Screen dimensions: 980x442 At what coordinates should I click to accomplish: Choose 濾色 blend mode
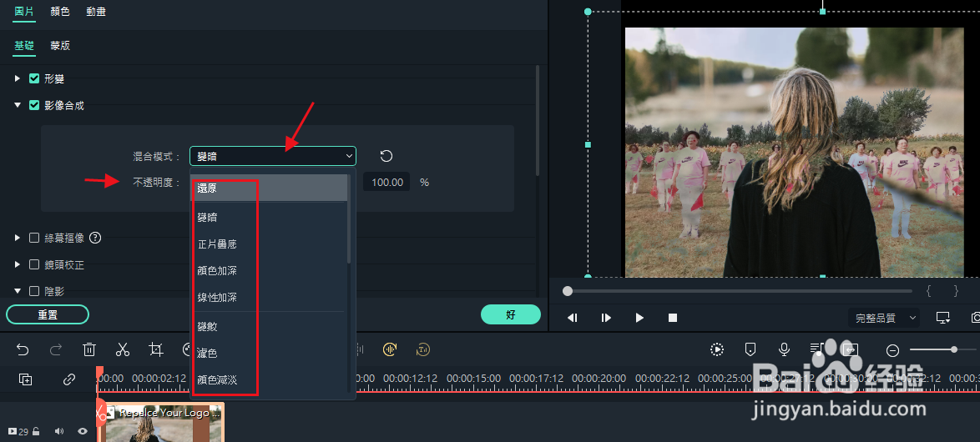pyautogui.click(x=269, y=353)
